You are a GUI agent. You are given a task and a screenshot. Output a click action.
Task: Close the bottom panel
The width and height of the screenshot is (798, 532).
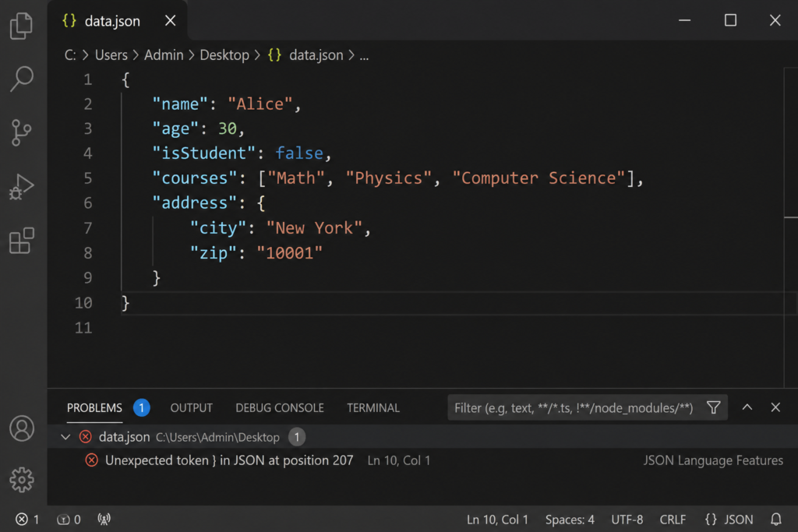[x=775, y=407]
